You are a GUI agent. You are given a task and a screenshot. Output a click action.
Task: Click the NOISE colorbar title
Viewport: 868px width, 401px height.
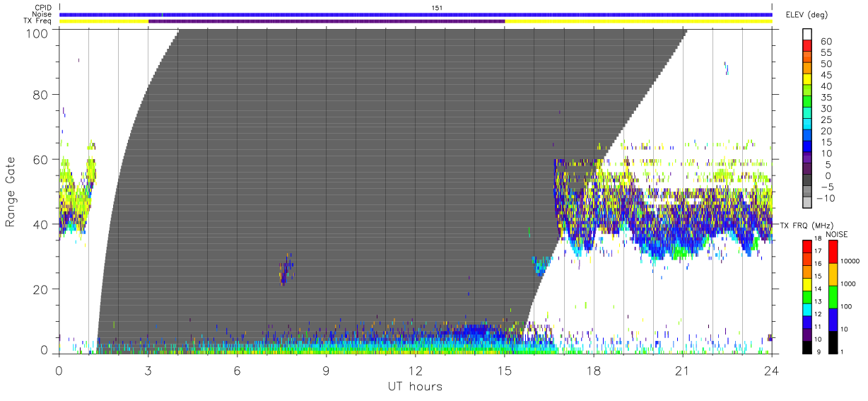(836, 234)
